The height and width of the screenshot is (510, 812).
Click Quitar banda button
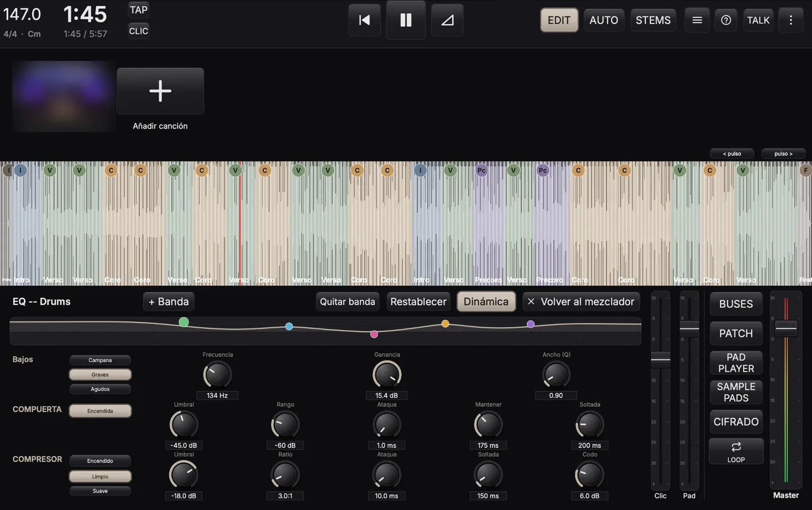coord(347,302)
